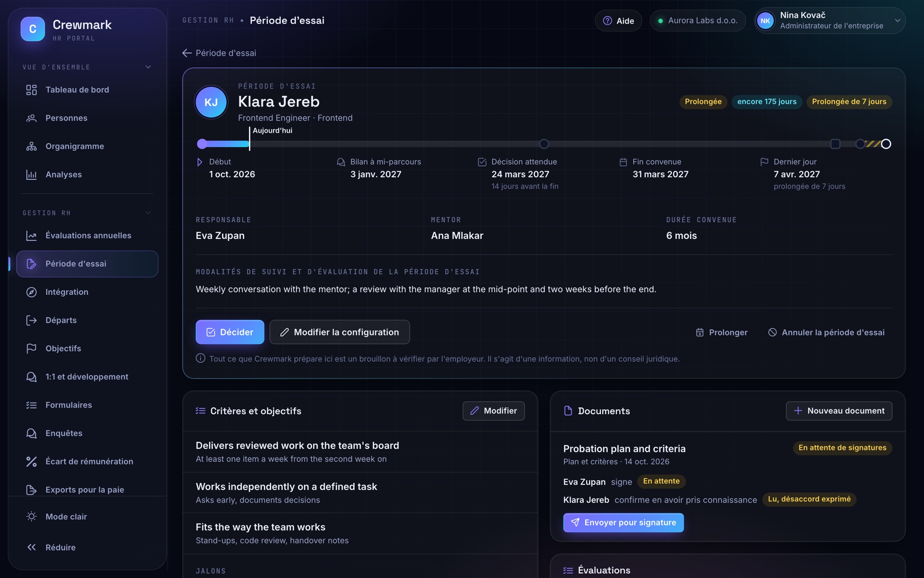The height and width of the screenshot is (578, 924).
Task: Open Formulaires in sidebar
Action: click(x=87, y=405)
